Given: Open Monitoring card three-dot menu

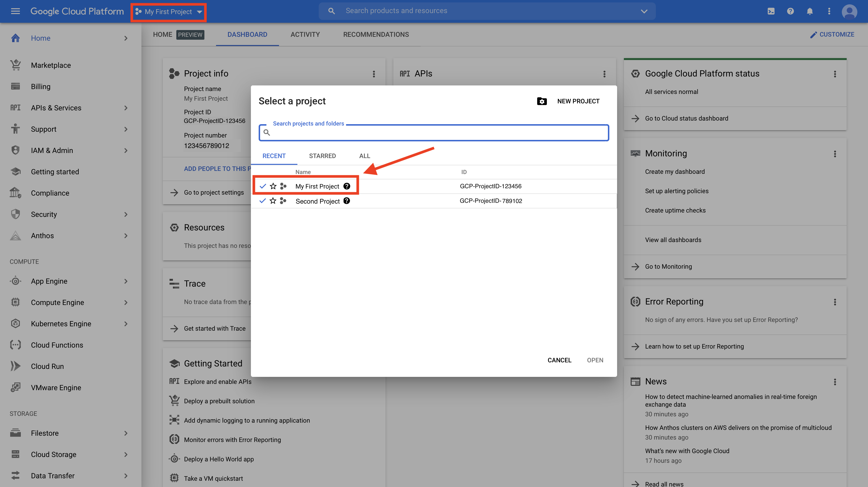Looking at the screenshot, I should click(x=835, y=153).
